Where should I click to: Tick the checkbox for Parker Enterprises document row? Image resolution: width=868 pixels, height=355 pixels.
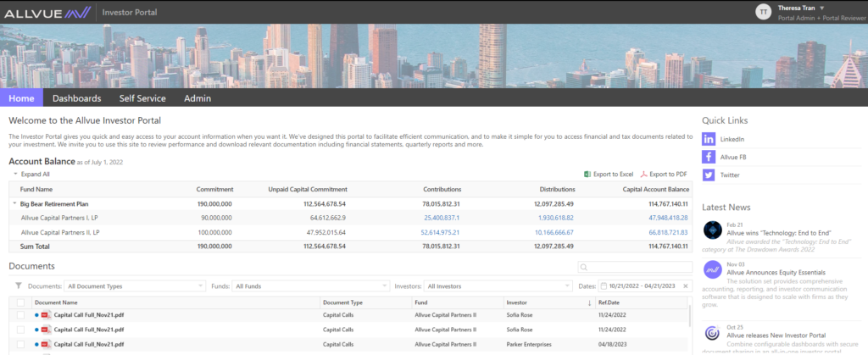pyautogui.click(x=20, y=344)
